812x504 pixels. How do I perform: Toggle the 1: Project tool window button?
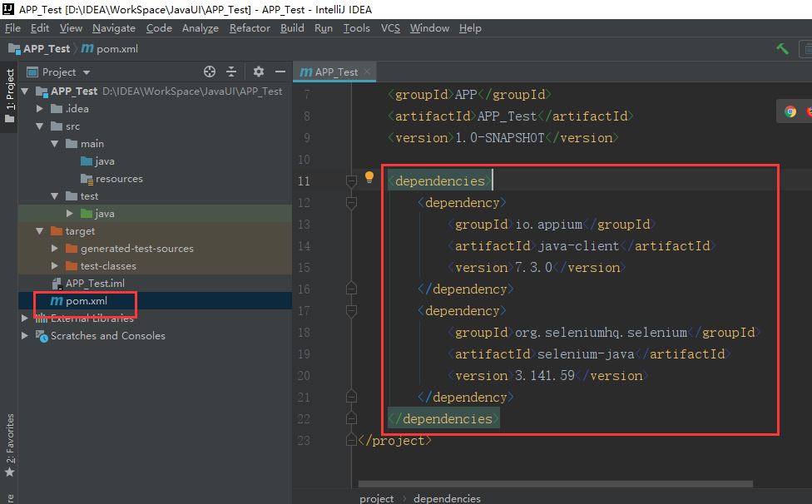(9, 96)
